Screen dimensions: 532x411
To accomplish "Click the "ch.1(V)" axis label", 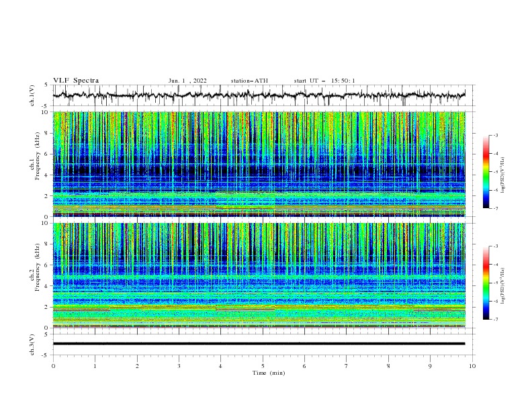I will tap(32, 95).
